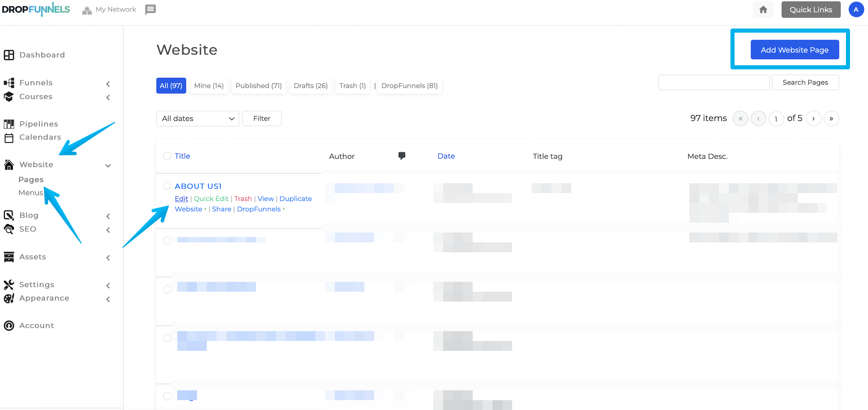Go to first page of results
Image resolution: width=868 pixels, height=410 pixels.
click(x=740, y=119)
